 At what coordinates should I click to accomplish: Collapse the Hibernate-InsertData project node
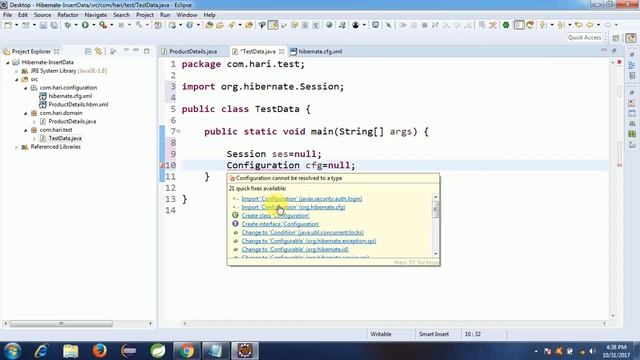point(8,62)
